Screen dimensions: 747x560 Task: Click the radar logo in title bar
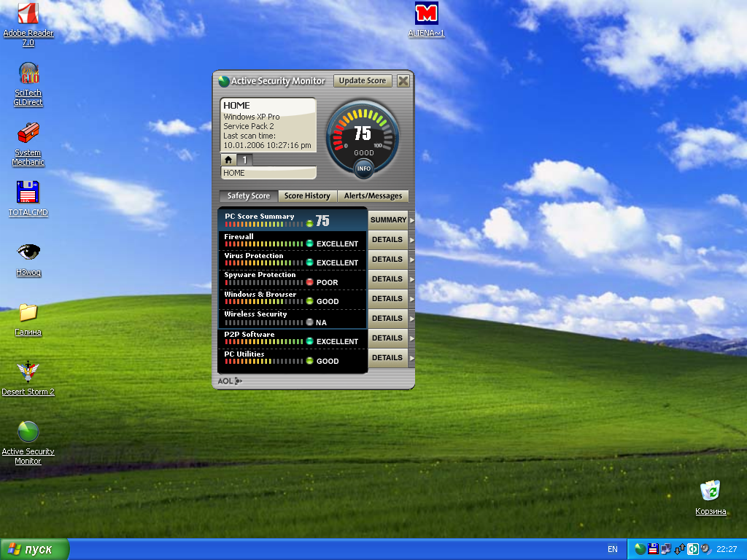[223, 82]
